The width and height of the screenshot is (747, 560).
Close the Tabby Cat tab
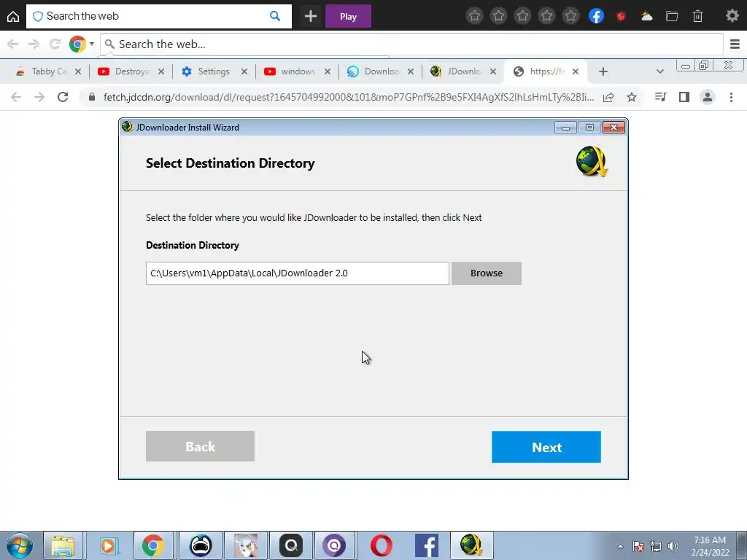point(78,71)
